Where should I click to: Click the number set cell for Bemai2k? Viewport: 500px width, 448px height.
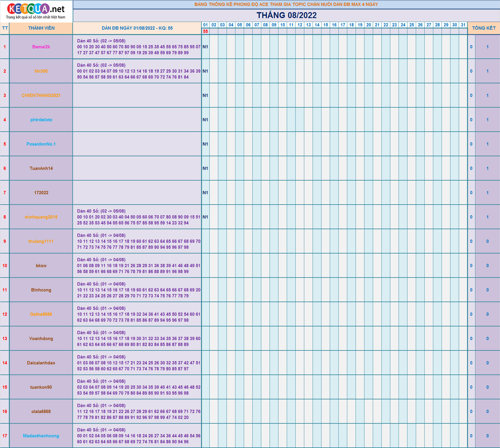(x=137, y=47)
